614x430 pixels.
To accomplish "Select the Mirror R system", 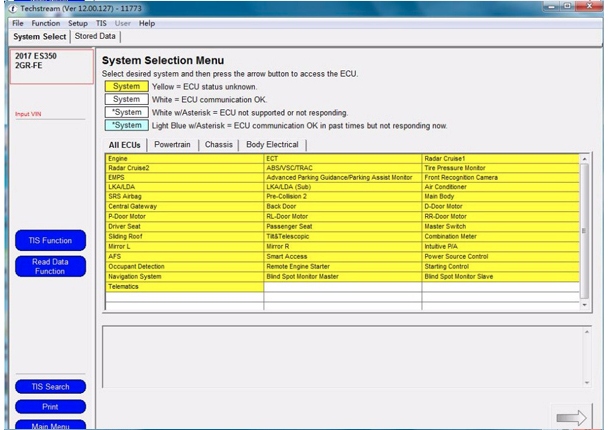I will click(343, 247).
